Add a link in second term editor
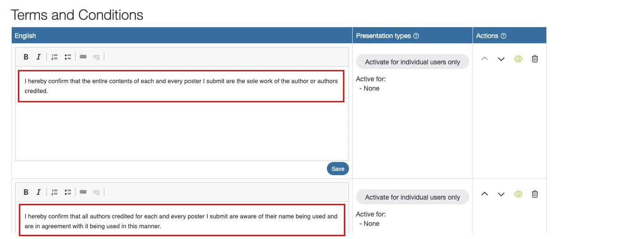 (83, 192)
